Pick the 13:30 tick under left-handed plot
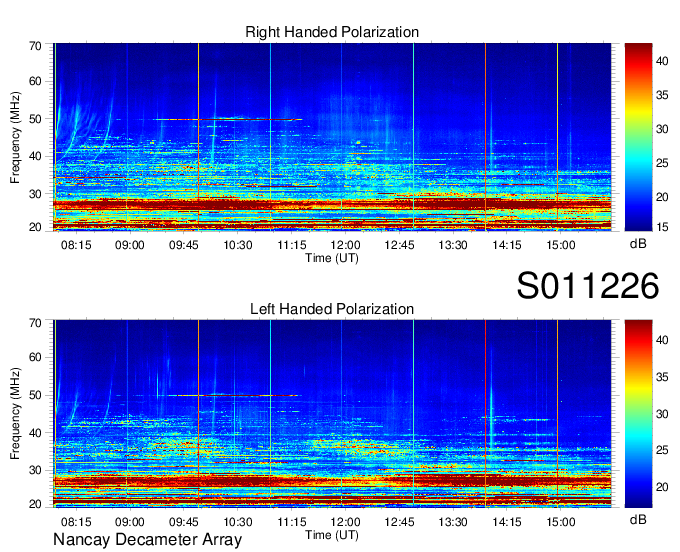Image resolution: width=680 pixels, height=552 pixels. (453, 522)
